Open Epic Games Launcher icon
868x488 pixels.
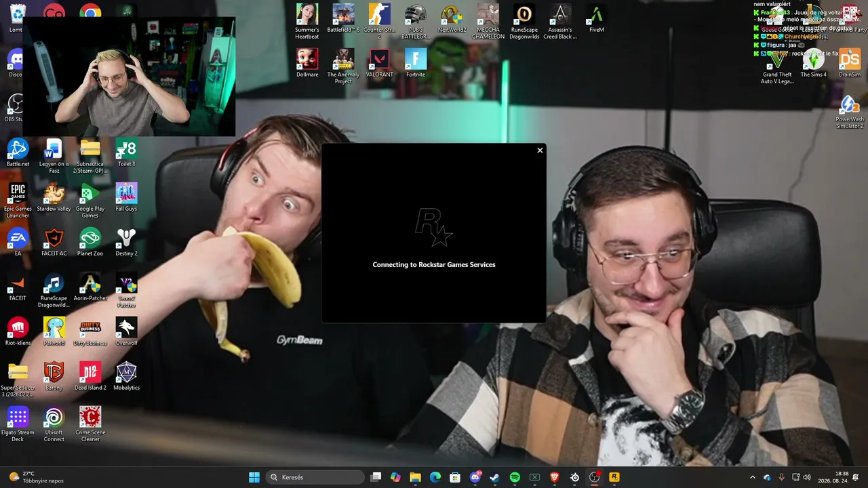coord(18,201)
